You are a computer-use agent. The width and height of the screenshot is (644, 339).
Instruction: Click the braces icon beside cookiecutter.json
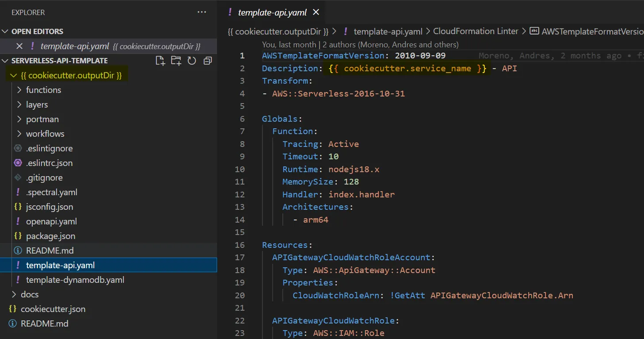12,309
